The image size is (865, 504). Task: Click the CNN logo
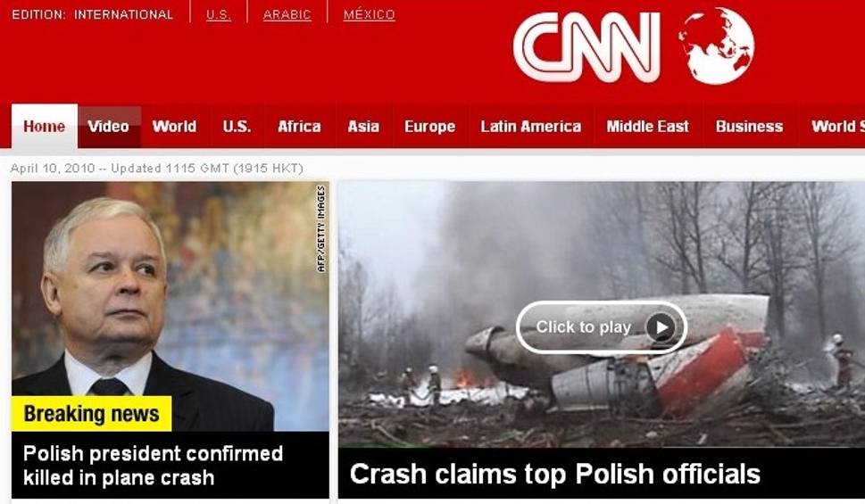pyautogui.click(x=587, y=47)
